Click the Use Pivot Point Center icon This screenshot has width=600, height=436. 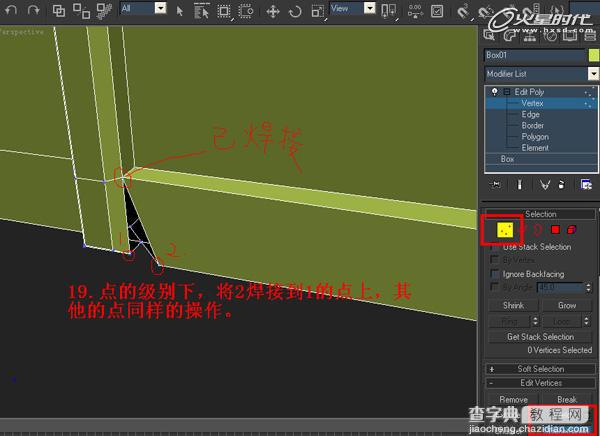389,11
